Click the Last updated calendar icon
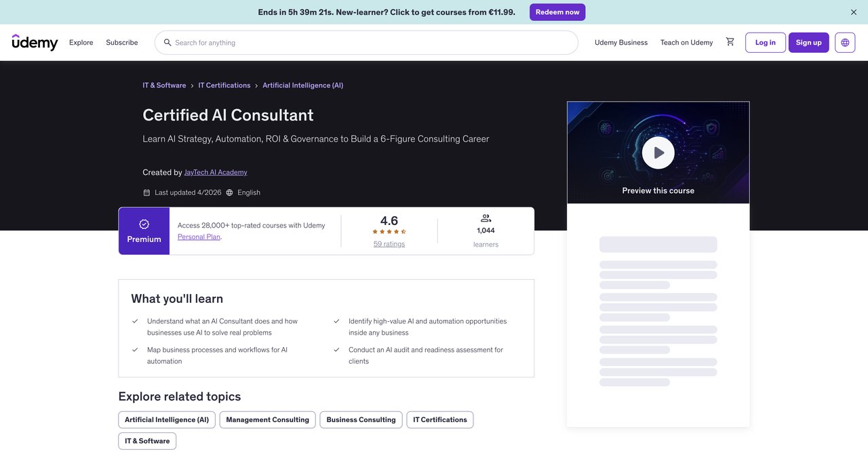 point(146,192)
